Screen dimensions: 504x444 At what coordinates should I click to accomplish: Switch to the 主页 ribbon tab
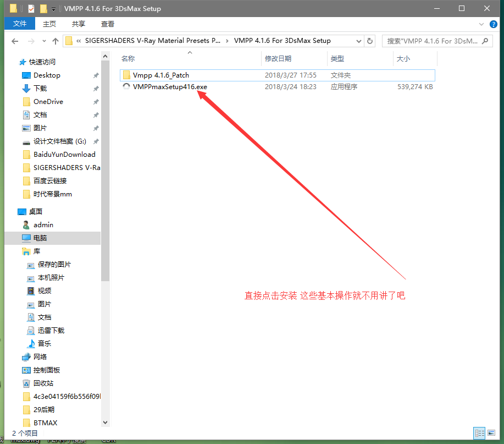[x=49, y=24]
